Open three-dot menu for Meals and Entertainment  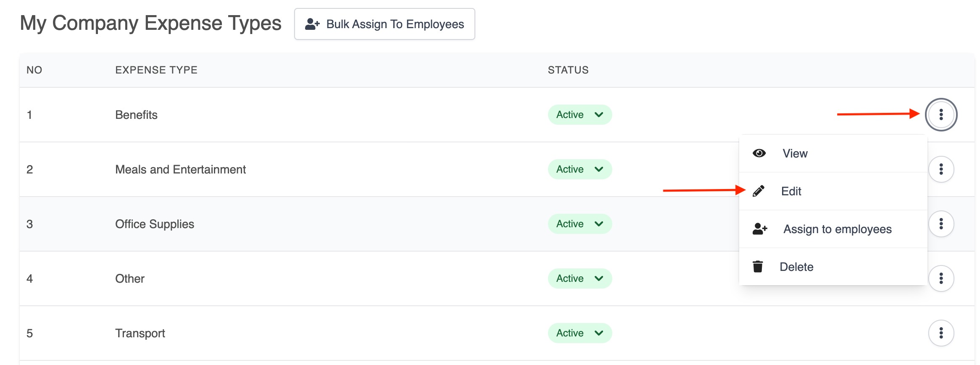[941, 169]
